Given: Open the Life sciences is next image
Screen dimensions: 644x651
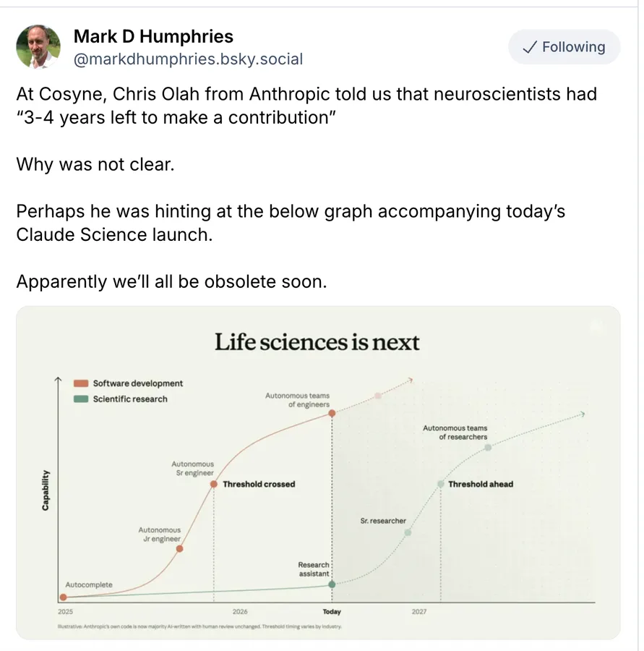Looking at the screenshot, I should click(318, 473).
